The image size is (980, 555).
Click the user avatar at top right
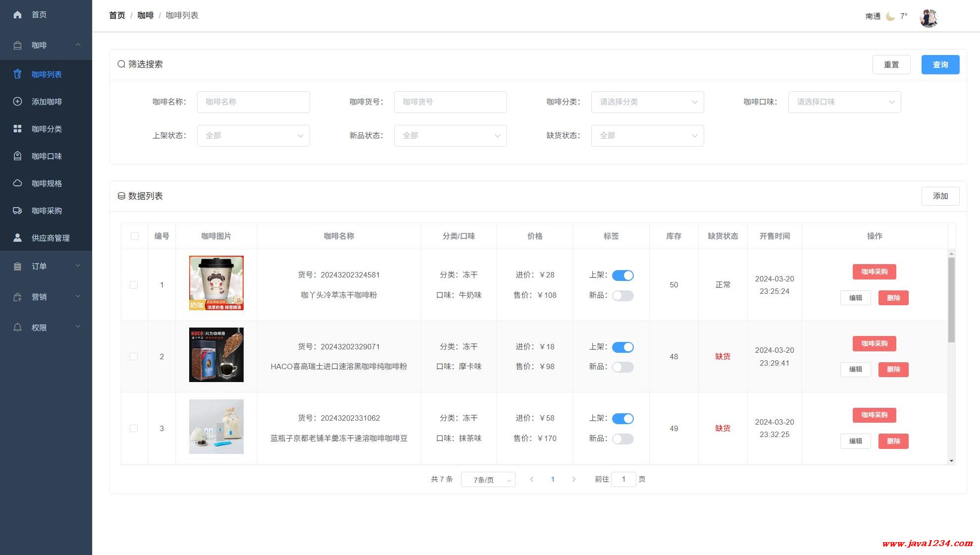coord(928,18)
